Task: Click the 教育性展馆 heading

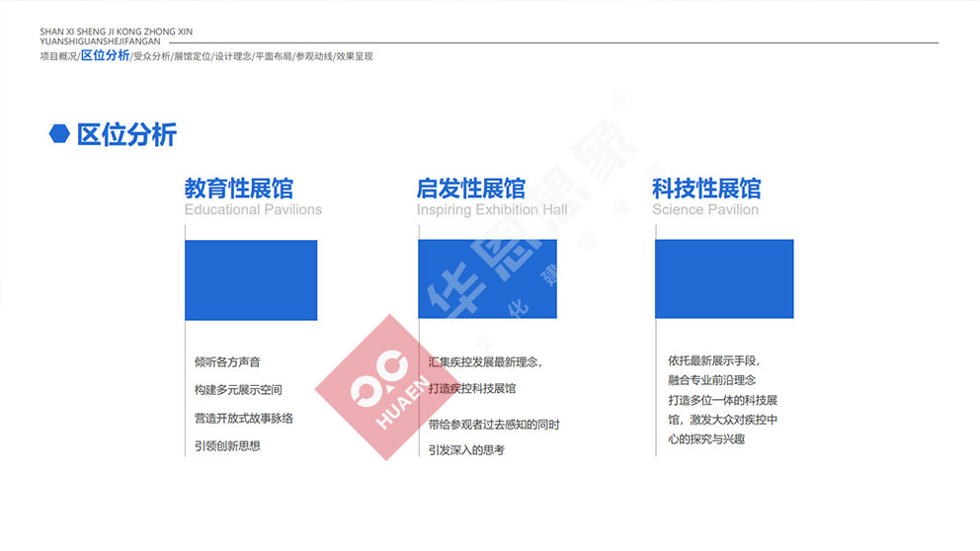Action: (x=238, y=188)
